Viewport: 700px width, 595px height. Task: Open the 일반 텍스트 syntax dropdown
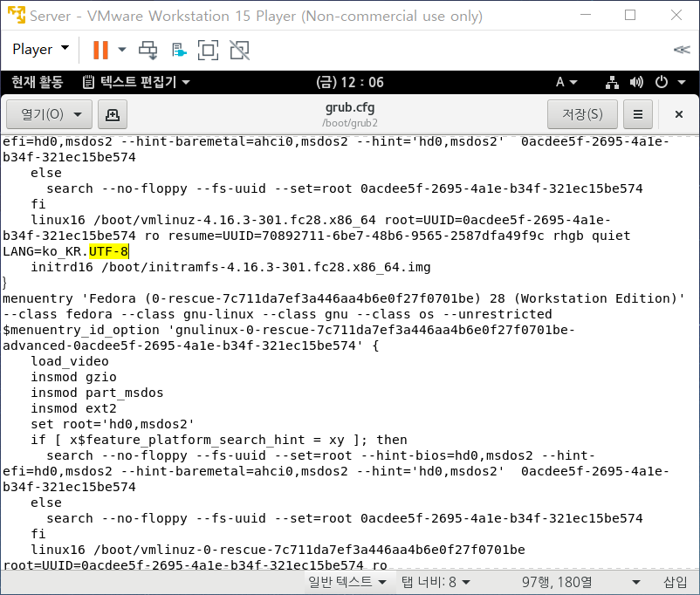(347, 582)
